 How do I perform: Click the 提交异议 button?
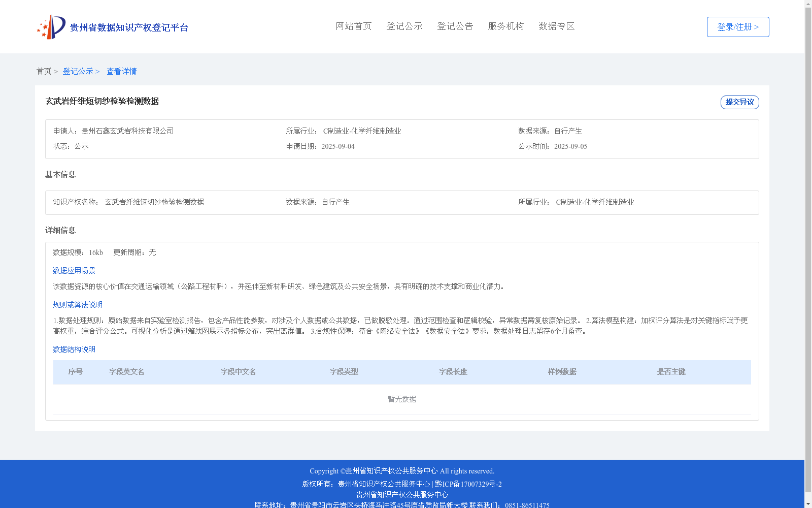(x=740, y=102)
